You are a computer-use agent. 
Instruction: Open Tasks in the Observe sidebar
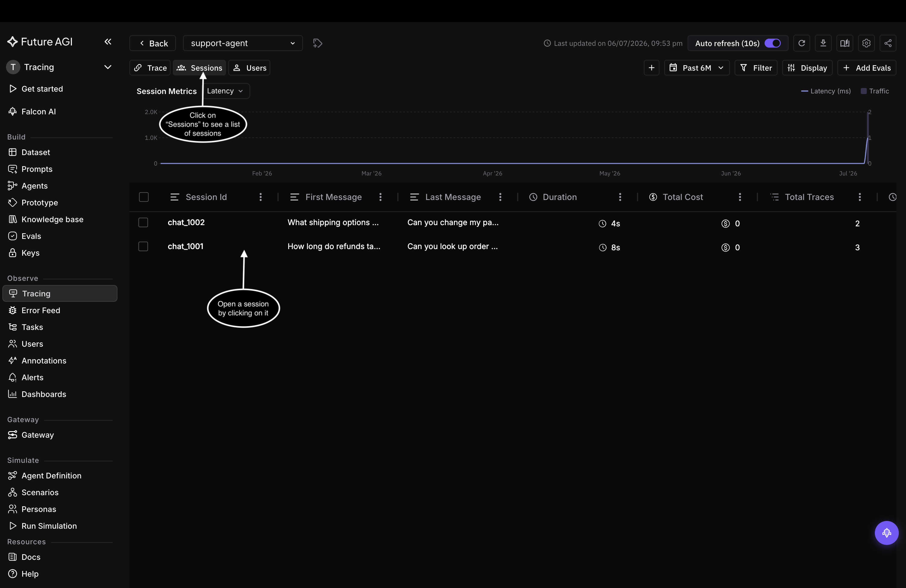pyautogui.click(x=60, y=327)
